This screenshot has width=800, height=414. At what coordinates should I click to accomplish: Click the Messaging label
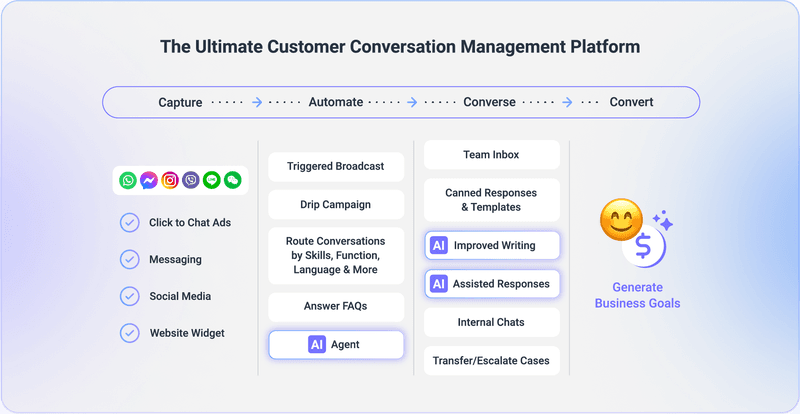click(175, 260)
